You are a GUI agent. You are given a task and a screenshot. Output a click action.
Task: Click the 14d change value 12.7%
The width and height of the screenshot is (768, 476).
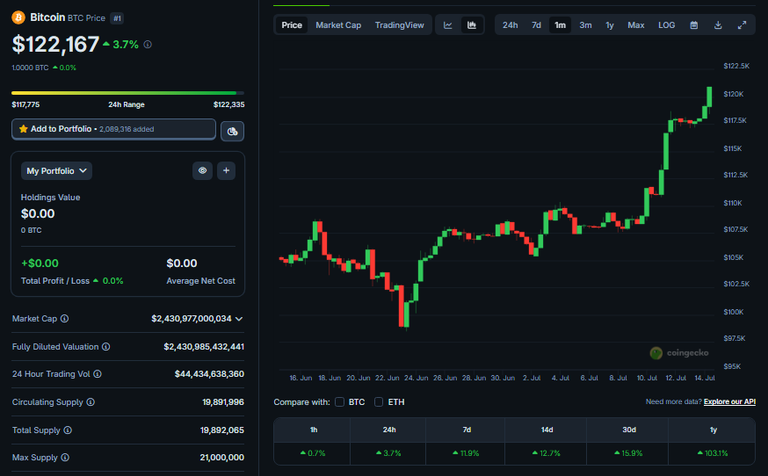coord(547,453)
